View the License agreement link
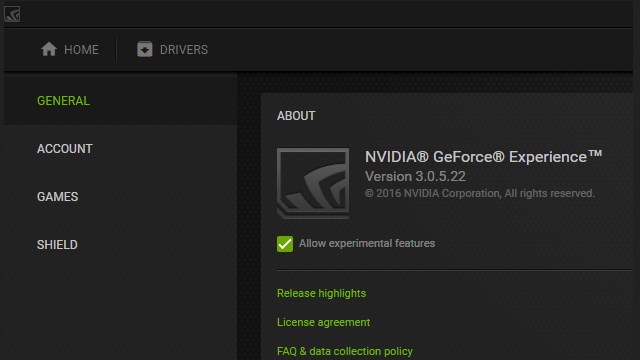This screenshot has height=360, width=640. 323,322
